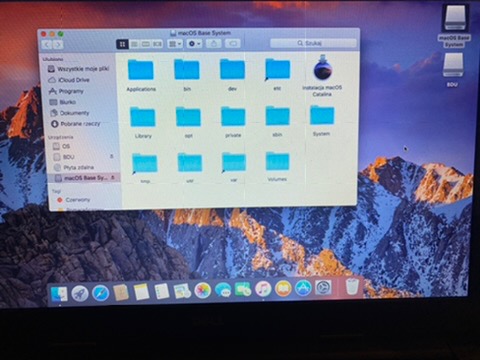
Task: Select the Instalacja macOS Catalina installer
Action: tap(322, 76)
